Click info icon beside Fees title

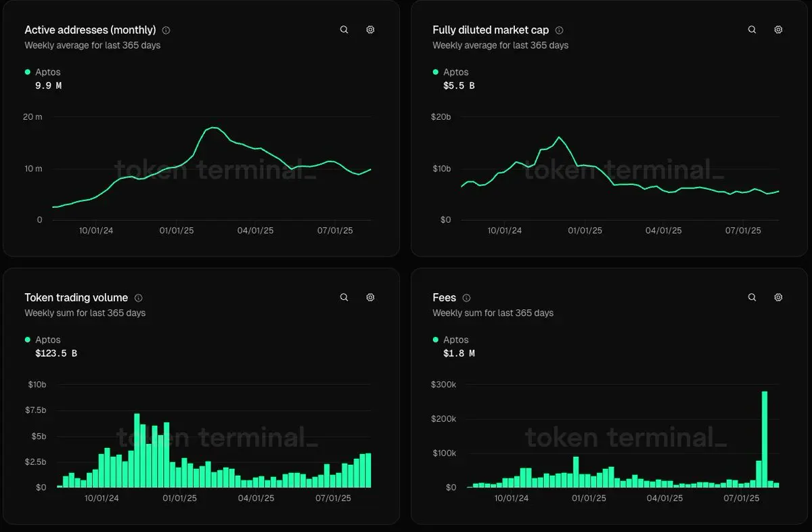[x=466, y=298]
